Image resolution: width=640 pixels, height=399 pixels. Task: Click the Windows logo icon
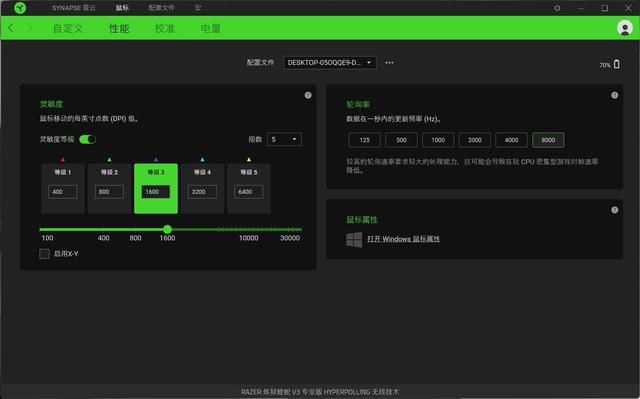[x=354, y=239]
